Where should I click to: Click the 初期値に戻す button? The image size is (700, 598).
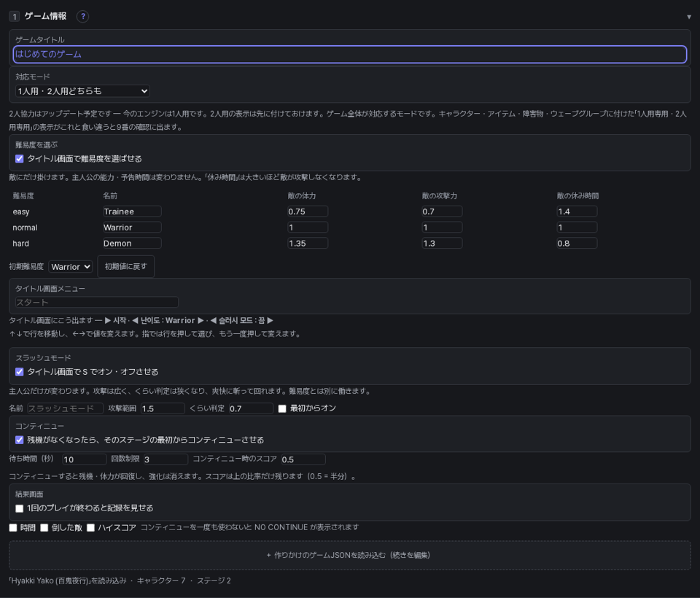point(126,267)
